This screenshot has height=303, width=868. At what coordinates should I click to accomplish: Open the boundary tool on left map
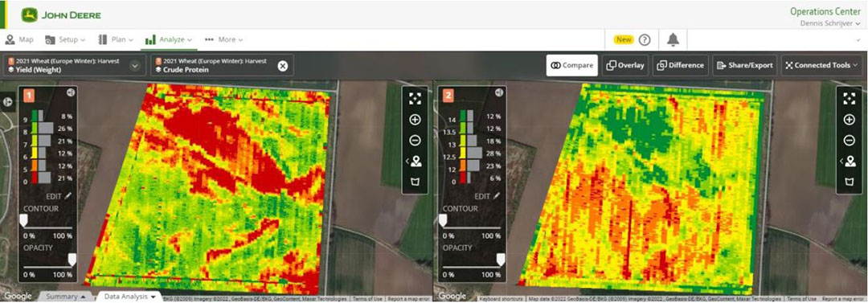click(x=416, y=182)
